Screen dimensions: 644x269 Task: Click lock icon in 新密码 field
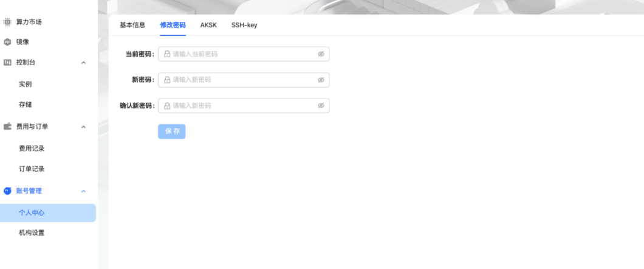[x=167, y=80]
